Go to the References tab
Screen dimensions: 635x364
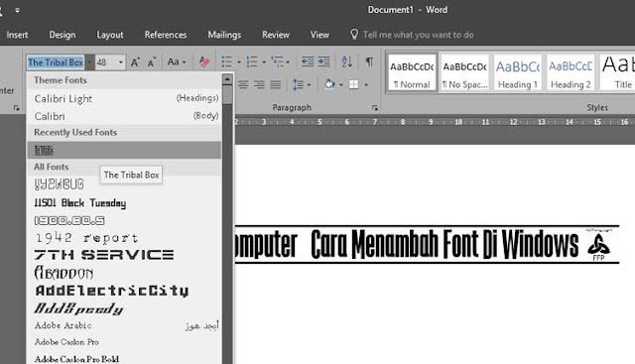point(166,35)
